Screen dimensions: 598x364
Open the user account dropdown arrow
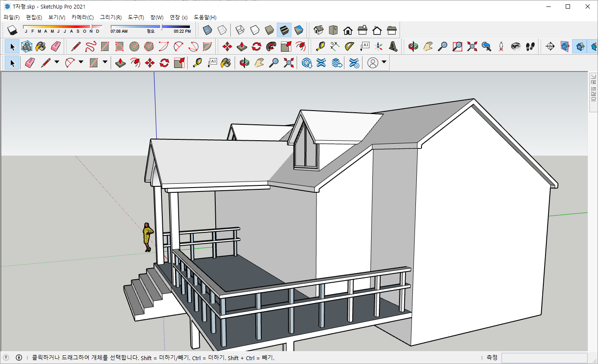point(384,63)
